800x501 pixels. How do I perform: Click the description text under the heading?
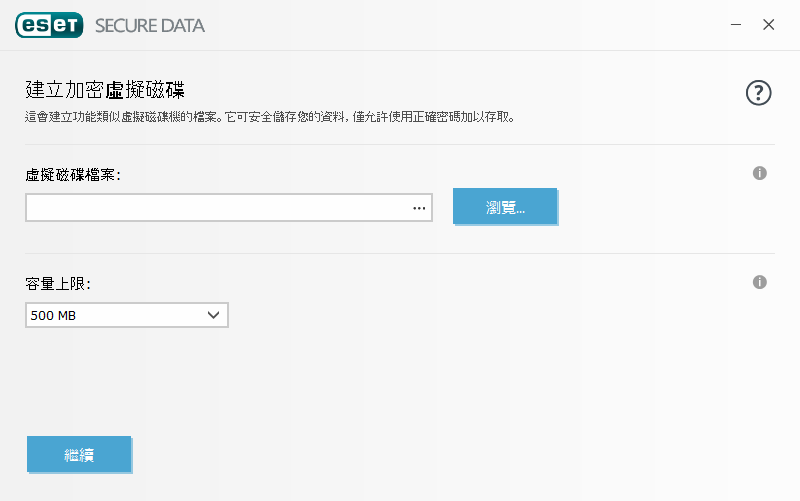(x=270, y=117)
